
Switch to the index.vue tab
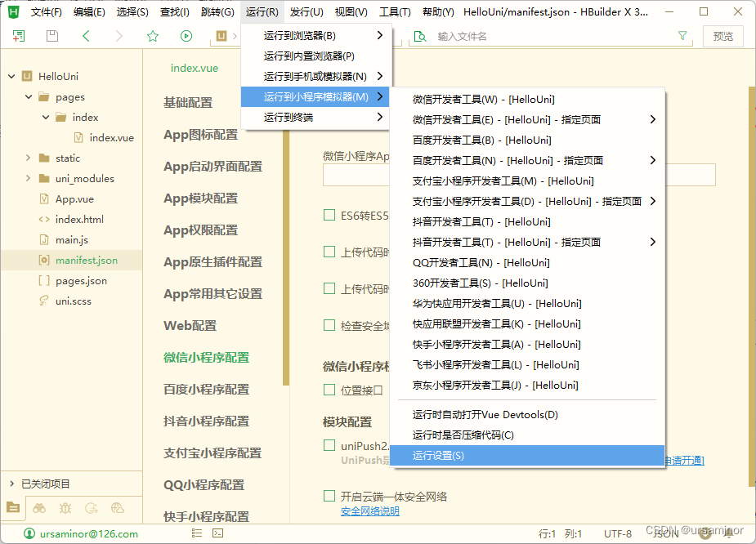pos(195,68)
